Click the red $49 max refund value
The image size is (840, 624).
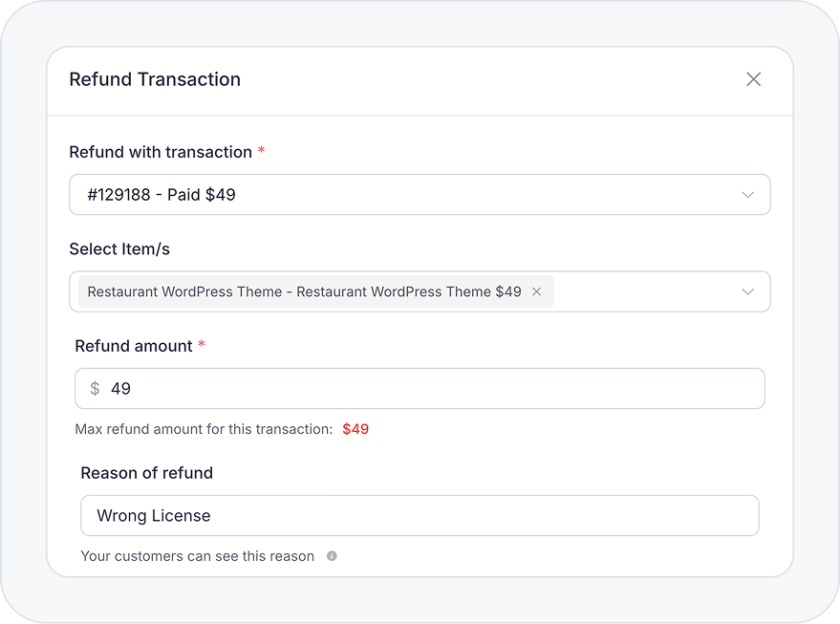coord(355,429)
